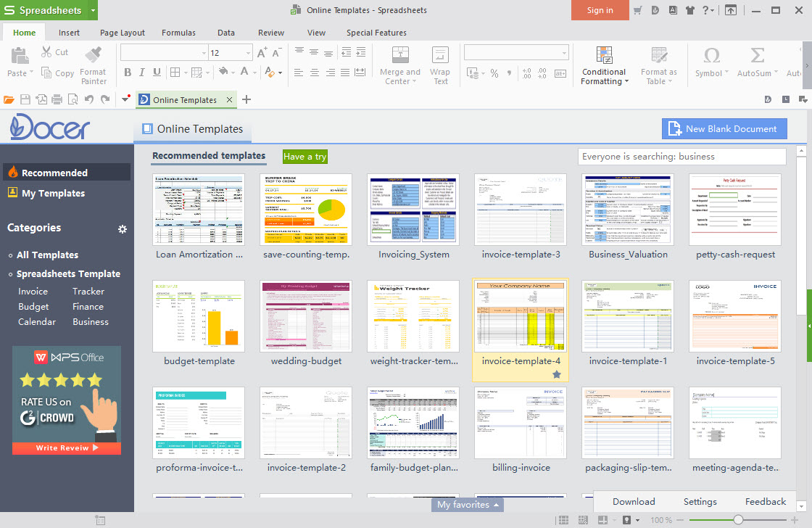This screenshot has height=528, width=812.
Task: Select the Invoice category link
Action: pyautogui.click(x=33, y=291)
